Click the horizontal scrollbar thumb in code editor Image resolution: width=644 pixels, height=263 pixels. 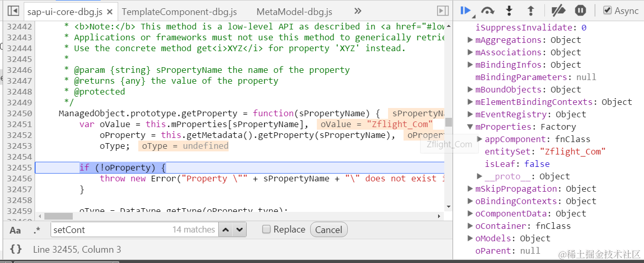(x=58, y=216)
